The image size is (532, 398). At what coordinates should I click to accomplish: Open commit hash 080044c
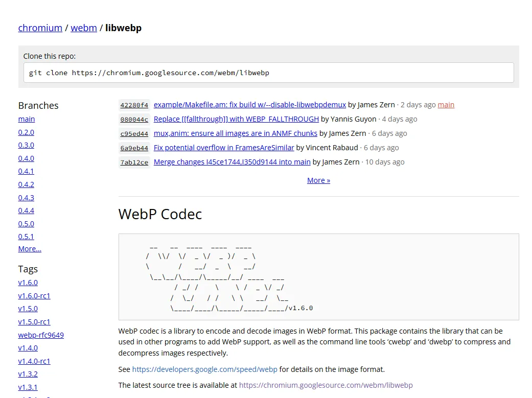(134, 120)
